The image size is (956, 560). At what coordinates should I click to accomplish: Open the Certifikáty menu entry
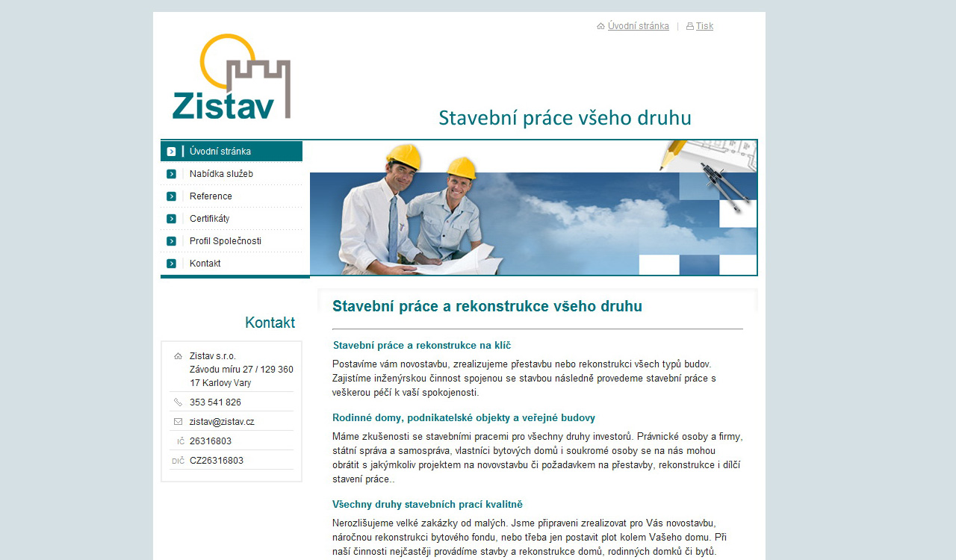pyautogui.click(x=209, y=219)
